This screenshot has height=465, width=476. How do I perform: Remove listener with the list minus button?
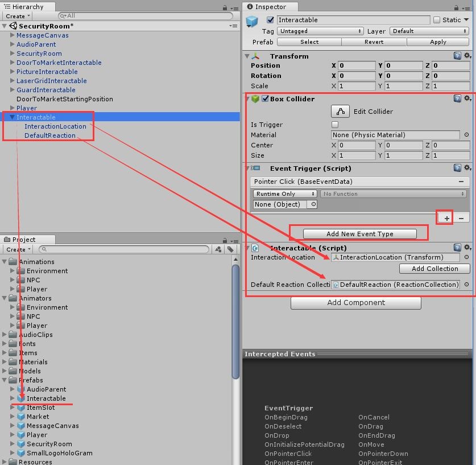[461, 218]
